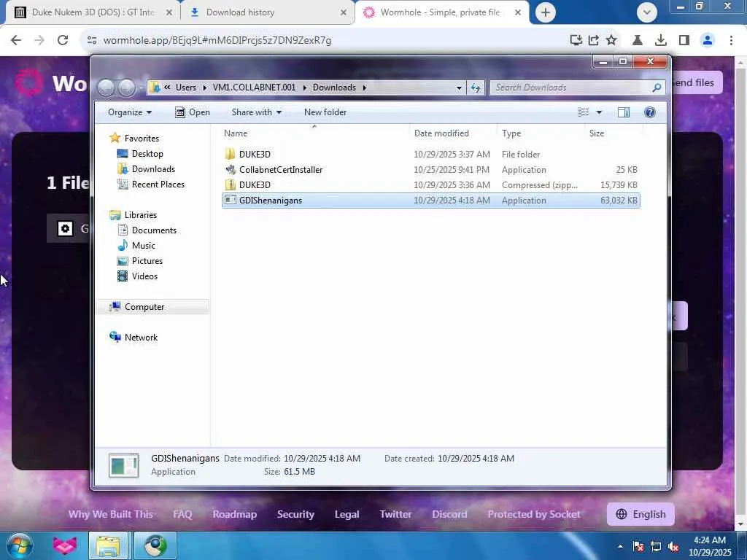Screen dimensions: 747x560
Task: Open the Chrome downloads tray icon
Action: click(x=661, y=41)
